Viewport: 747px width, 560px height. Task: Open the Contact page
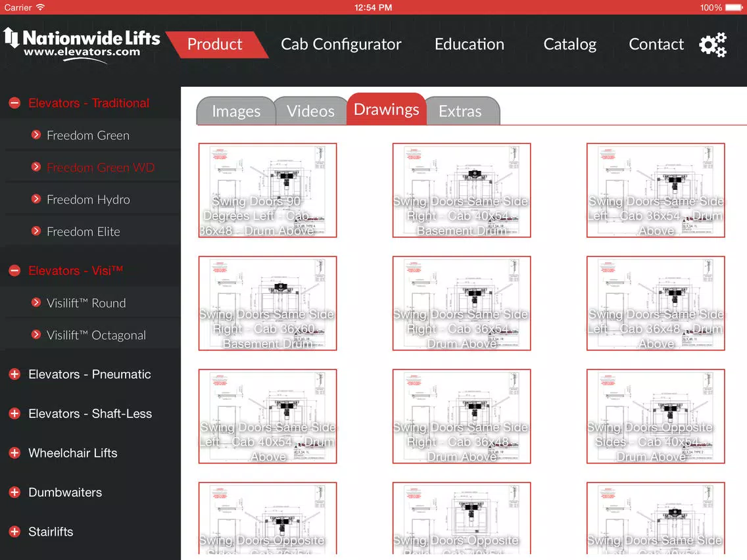(x=656, y=44)
